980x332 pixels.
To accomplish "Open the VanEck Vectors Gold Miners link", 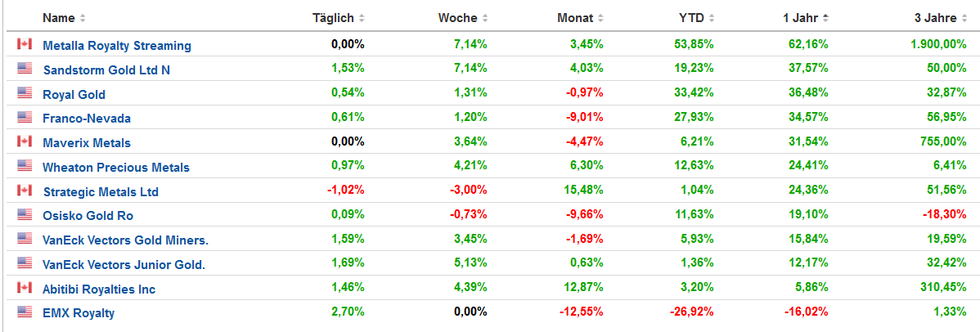I will (125, 240).
